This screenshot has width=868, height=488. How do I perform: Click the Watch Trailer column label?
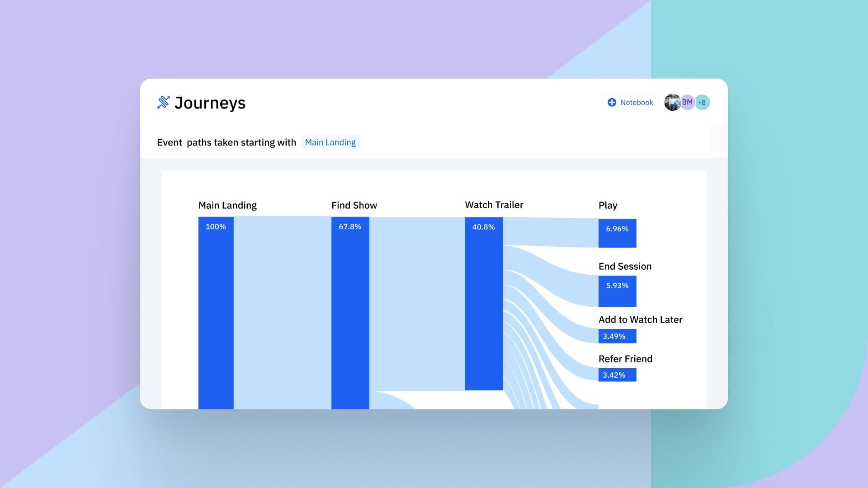[x=494, y=205]
